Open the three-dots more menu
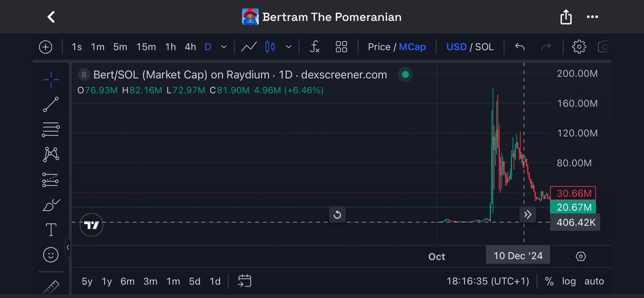This screenshot has height=298, width=644. click(592, 17)
